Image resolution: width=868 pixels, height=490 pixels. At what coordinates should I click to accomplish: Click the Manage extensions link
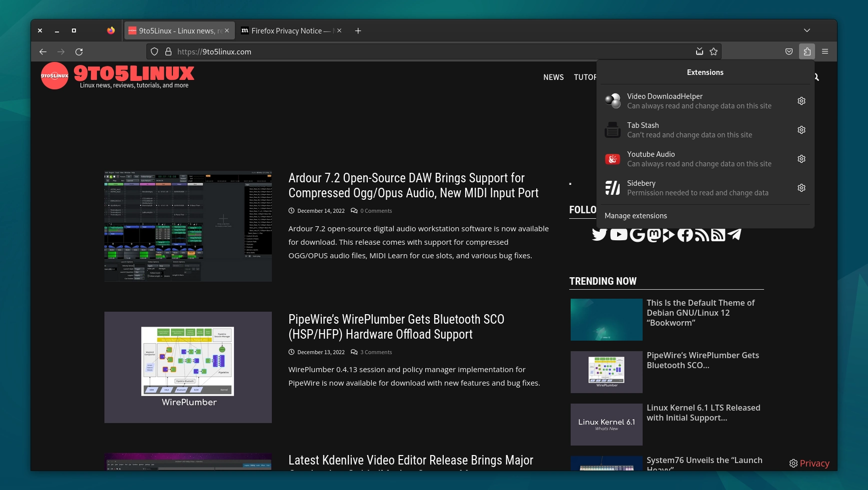click(636, 216)
